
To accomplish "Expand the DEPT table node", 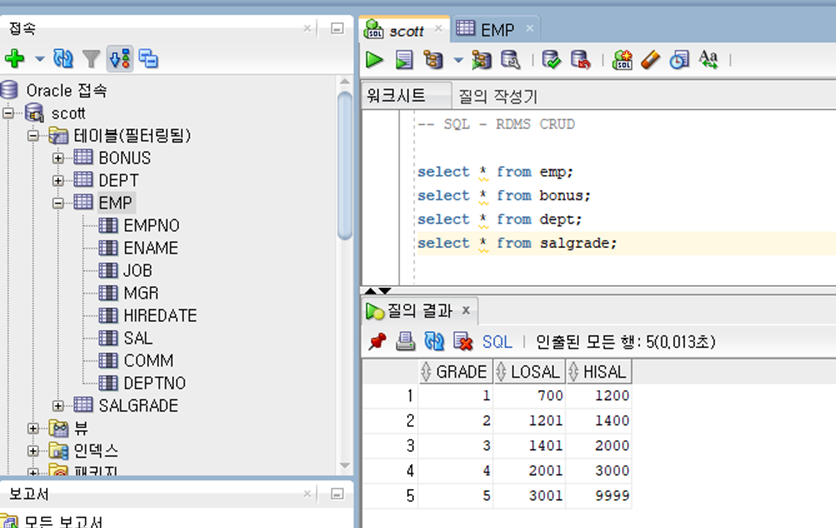I will pyautogui.click(x=58, y=181).
